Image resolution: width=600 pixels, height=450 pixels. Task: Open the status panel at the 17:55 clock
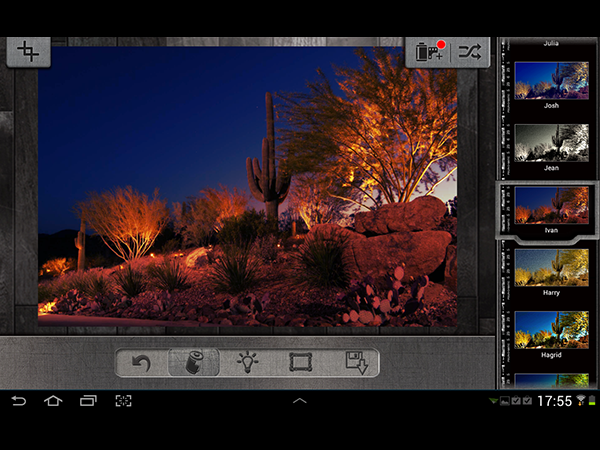click(x=553, y=401)
